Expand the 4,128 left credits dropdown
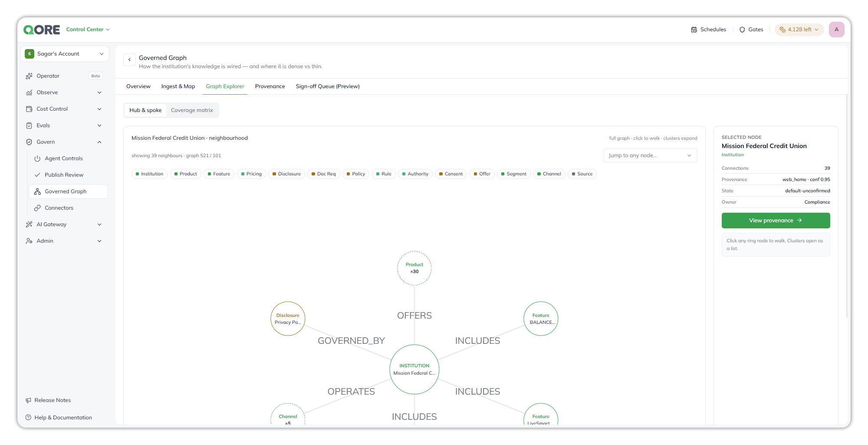This screenshot has width=868, height=445. (x=799, y=30)
